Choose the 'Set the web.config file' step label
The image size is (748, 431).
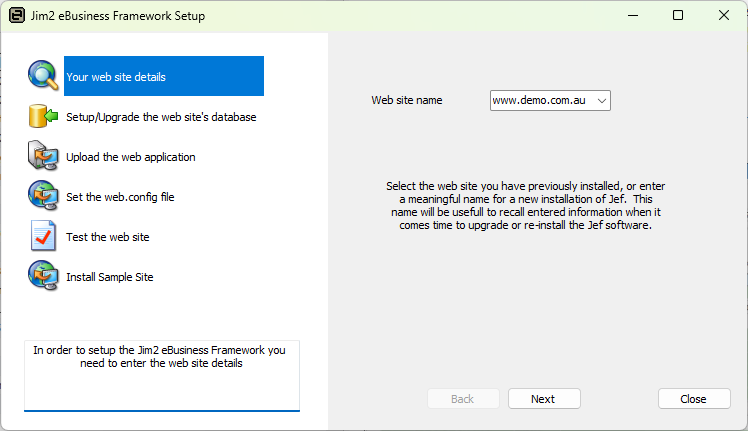tap(120, 197)
